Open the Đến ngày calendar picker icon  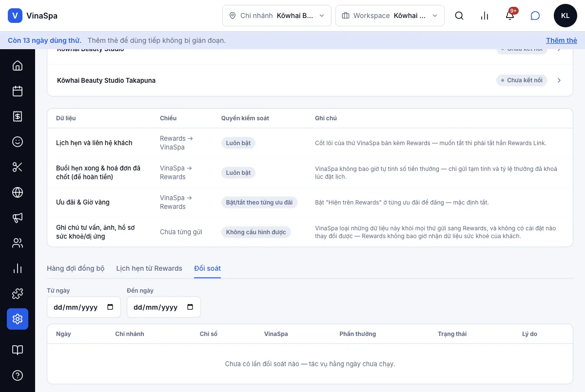click(190, 307)
